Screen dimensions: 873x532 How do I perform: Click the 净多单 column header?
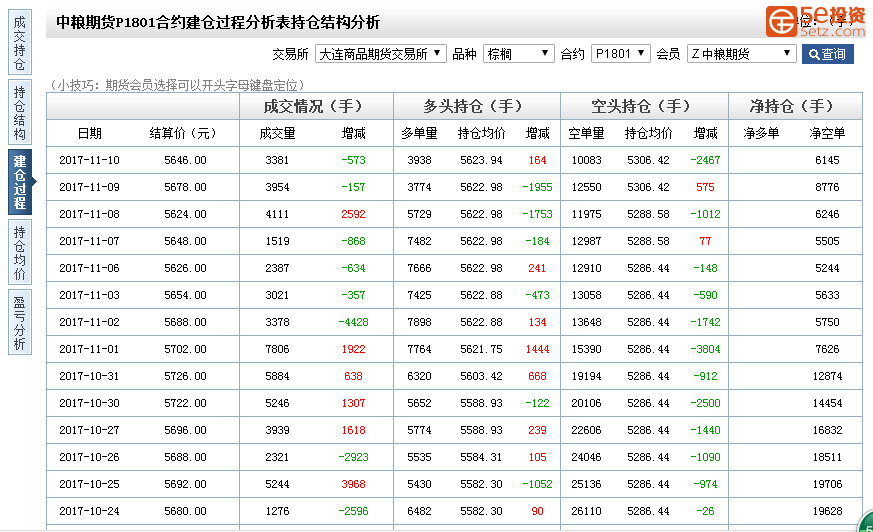pyautogui.click(x=761, y=134)
